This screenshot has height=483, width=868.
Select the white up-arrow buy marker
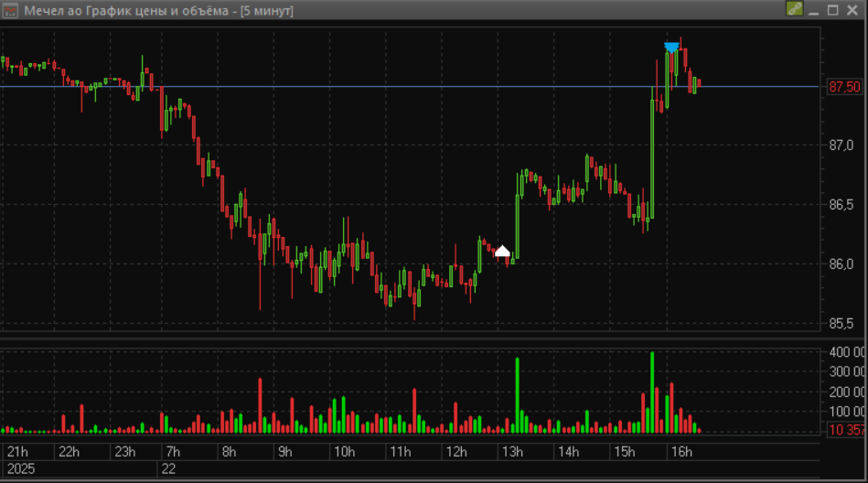click(x=502, y=251)
